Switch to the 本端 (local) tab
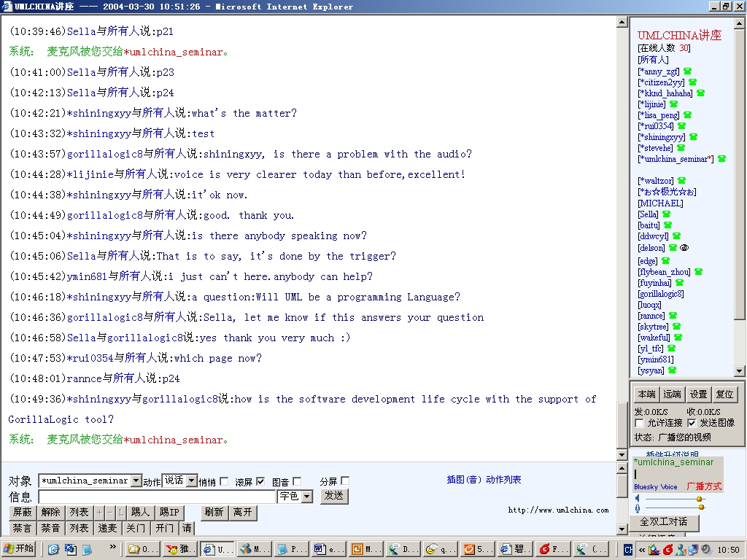 pos(646,394)
